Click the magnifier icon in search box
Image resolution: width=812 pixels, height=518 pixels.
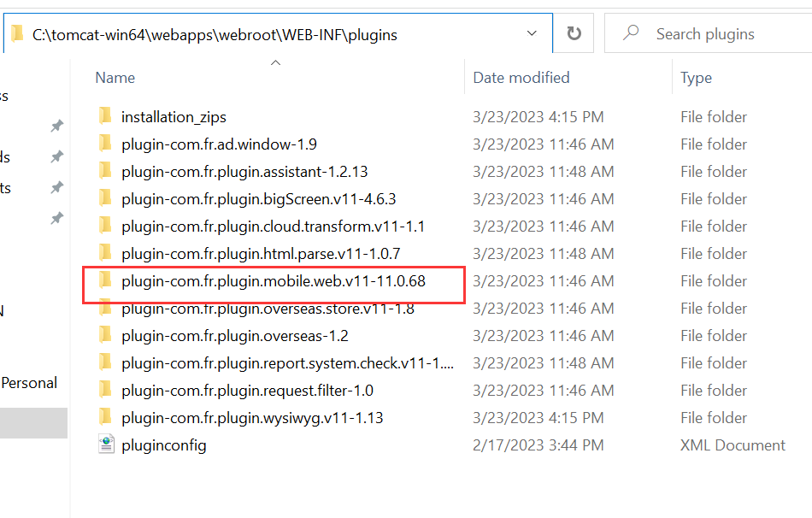pos(631,33)
